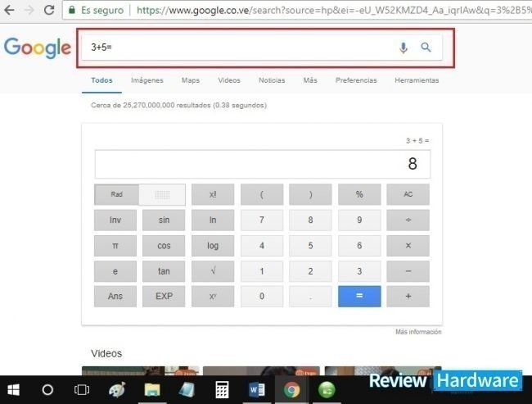Click the blue equals key
The width and height of the screenshot is (532, 404).
(359, 297)
